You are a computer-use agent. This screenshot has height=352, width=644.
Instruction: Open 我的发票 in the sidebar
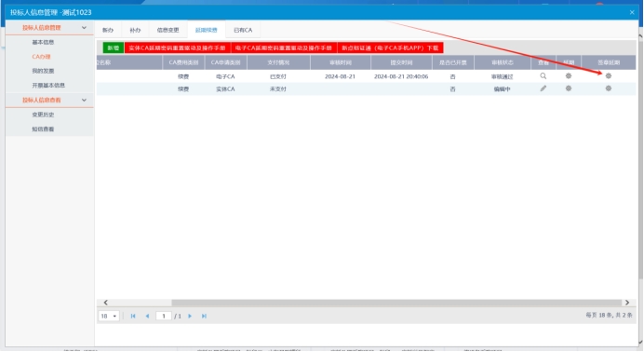[x=43, y=71]
